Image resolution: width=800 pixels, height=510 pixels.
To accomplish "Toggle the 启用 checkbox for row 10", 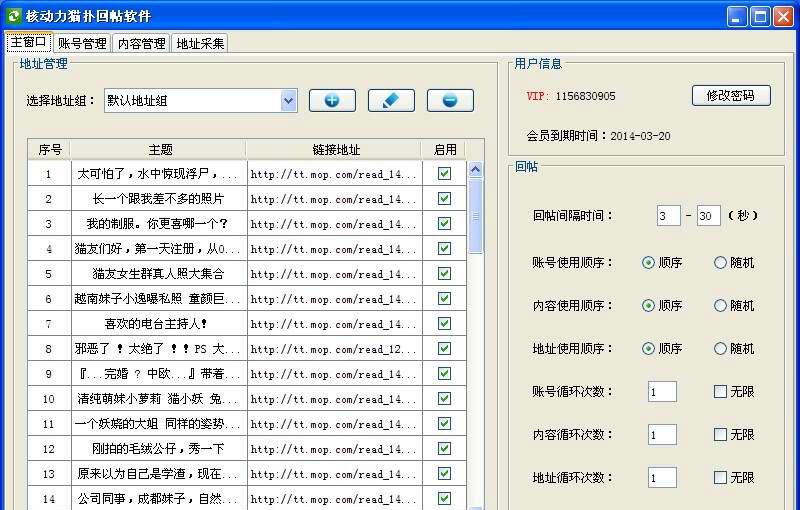I will (x=444, y=399).
